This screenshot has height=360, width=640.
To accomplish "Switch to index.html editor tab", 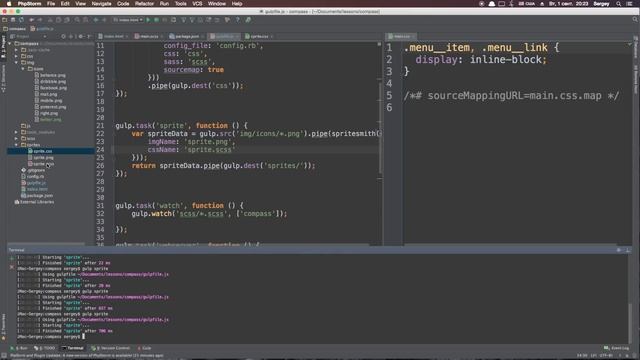I will coord(113,36).
